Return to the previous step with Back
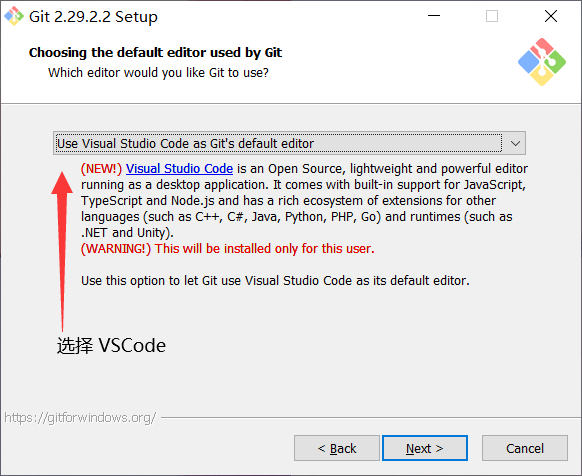The width and height of the screenshot is (582, 476). click(337, 448)
